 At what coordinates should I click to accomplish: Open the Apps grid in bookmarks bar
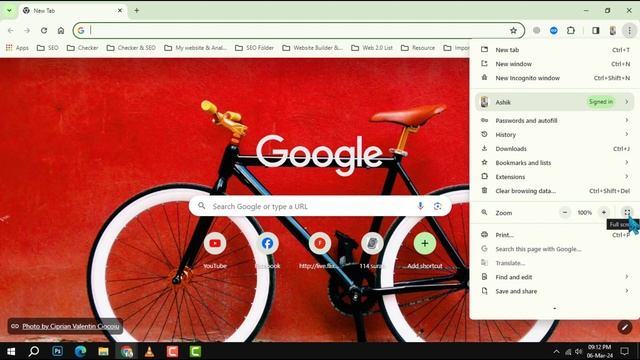(x=17, y=48)
